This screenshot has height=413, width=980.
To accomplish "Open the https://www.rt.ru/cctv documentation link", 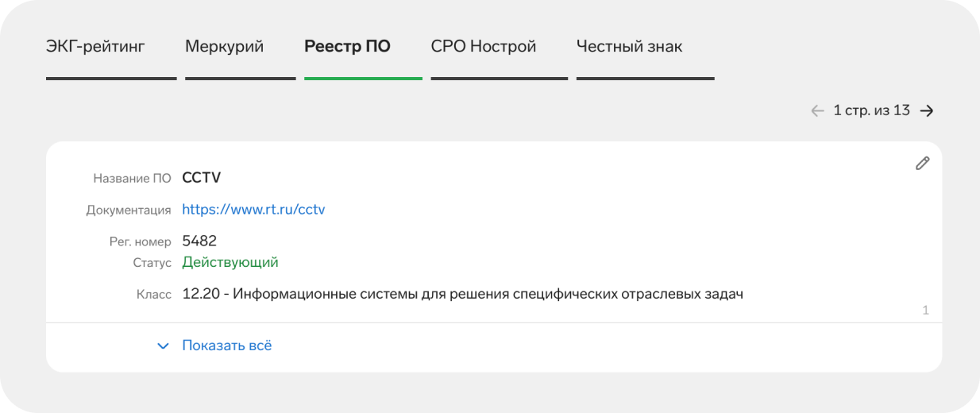I will [253, 210].
